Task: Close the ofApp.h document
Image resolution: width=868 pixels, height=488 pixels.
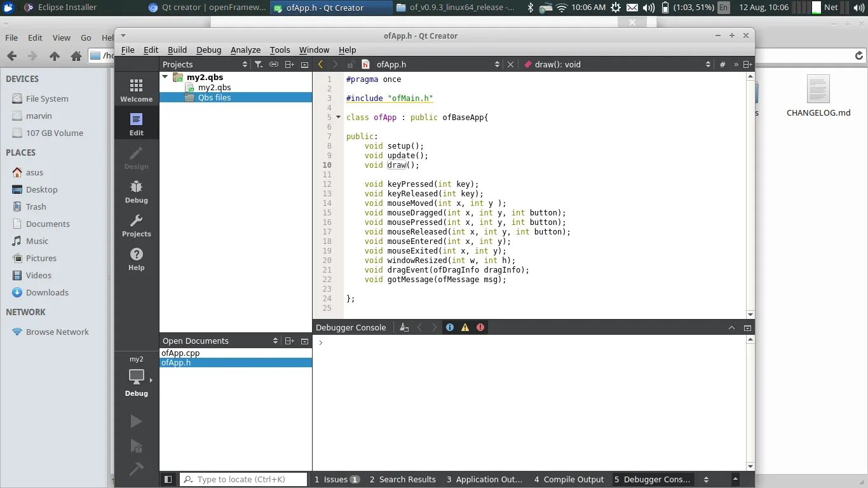Action: pyautogui.click(x=510, y=64)
